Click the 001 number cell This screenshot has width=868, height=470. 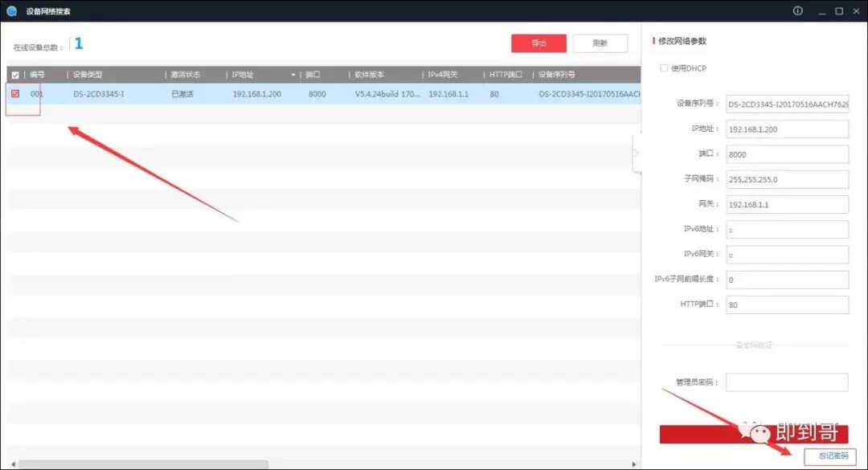[x=36, y=94]
